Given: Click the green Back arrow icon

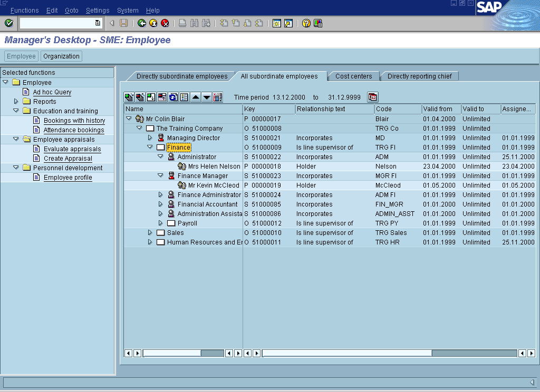Looking at the screenshot, I should [141, 23].
